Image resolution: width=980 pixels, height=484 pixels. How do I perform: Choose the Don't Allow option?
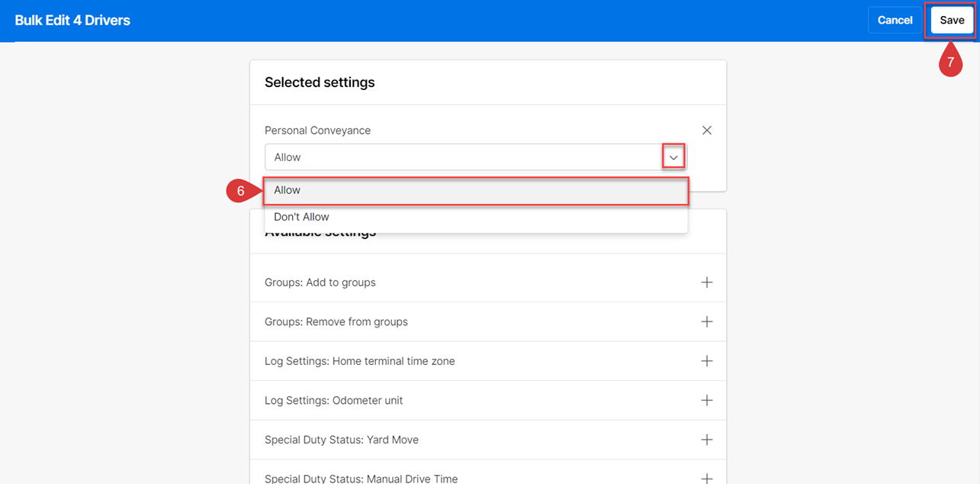pyautogui.click(x=476, y=217)
